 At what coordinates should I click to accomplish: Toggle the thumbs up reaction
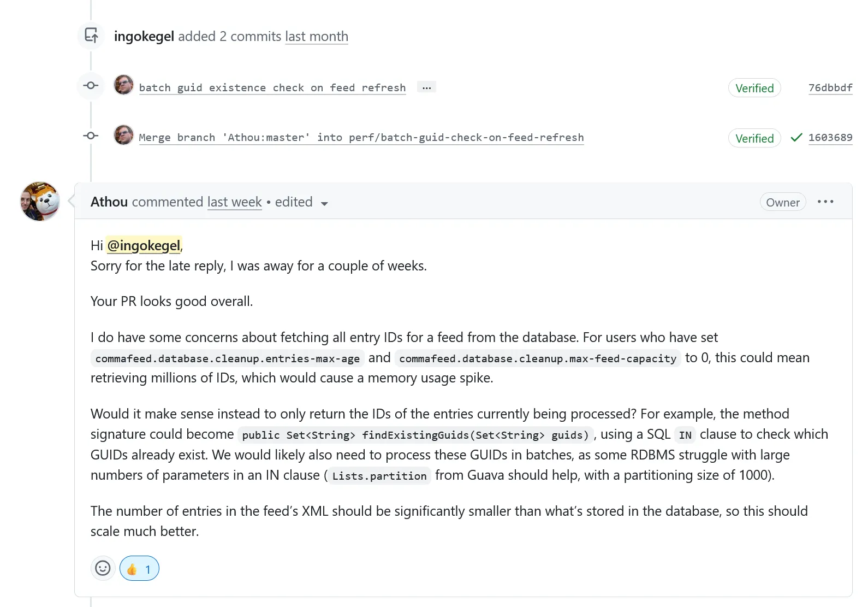[139, 569]
